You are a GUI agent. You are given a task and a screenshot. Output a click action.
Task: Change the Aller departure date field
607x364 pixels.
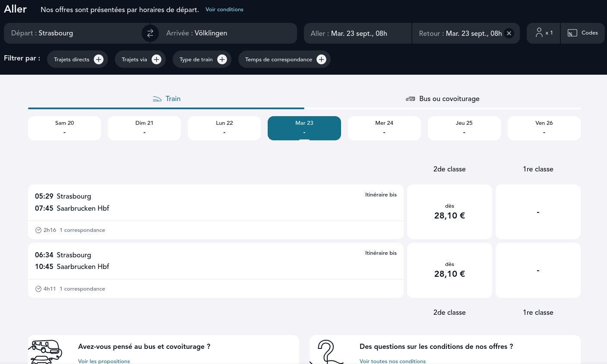[357, 33]
